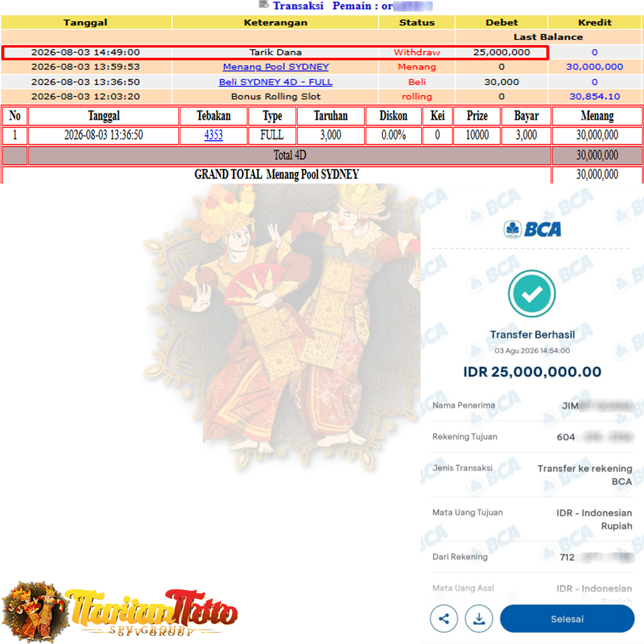Click the Mata Uang Tujuan label
This screenshot has height=644, width=644.
pos(468,513)
